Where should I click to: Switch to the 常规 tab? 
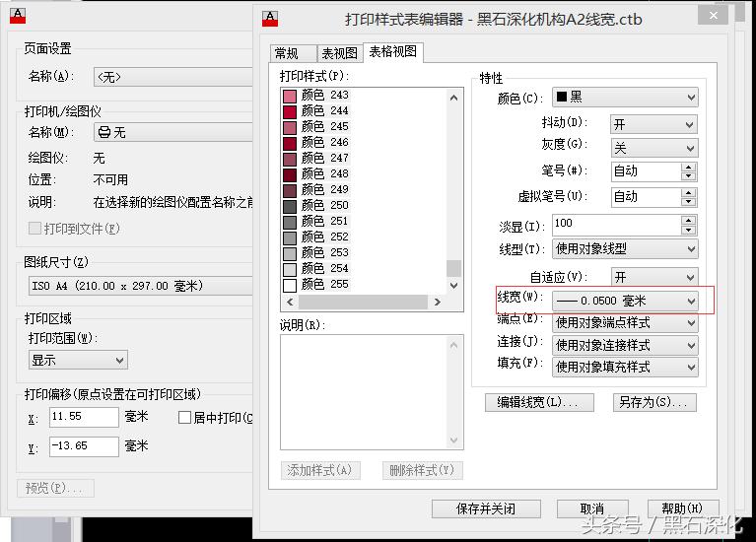293,53
